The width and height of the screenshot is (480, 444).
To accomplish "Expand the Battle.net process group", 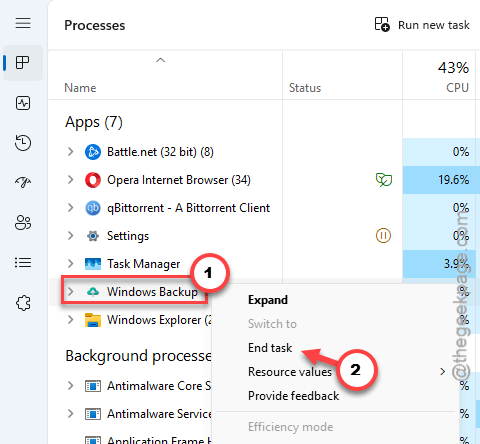I will [70, 152].
